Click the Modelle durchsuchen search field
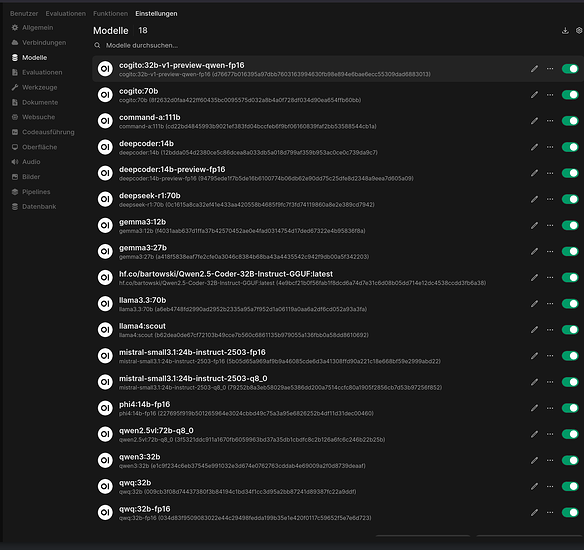This screenshot has width=584, height=550. (x=142, y=45)
